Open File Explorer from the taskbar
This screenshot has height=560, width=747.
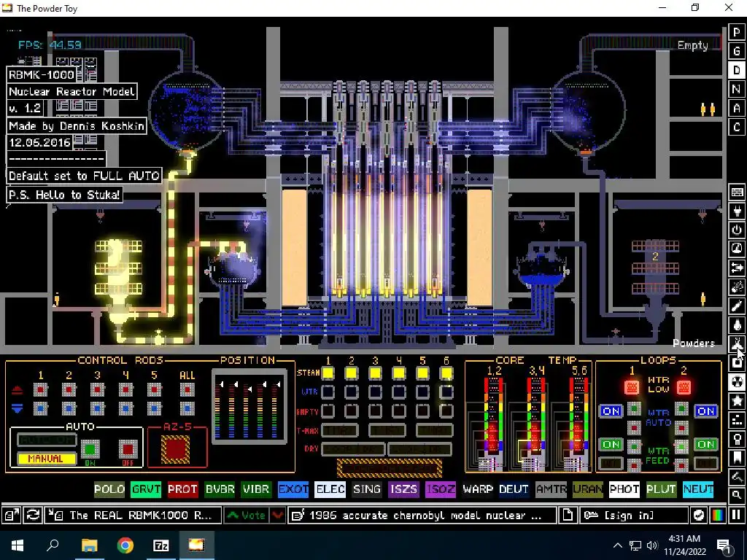(89, 545)
